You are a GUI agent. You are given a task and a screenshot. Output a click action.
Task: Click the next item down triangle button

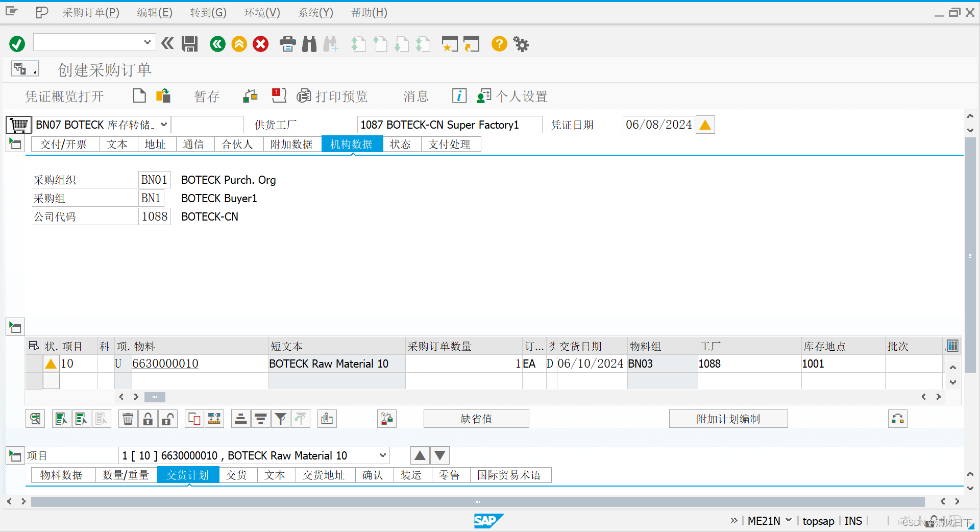pos(440,455)
